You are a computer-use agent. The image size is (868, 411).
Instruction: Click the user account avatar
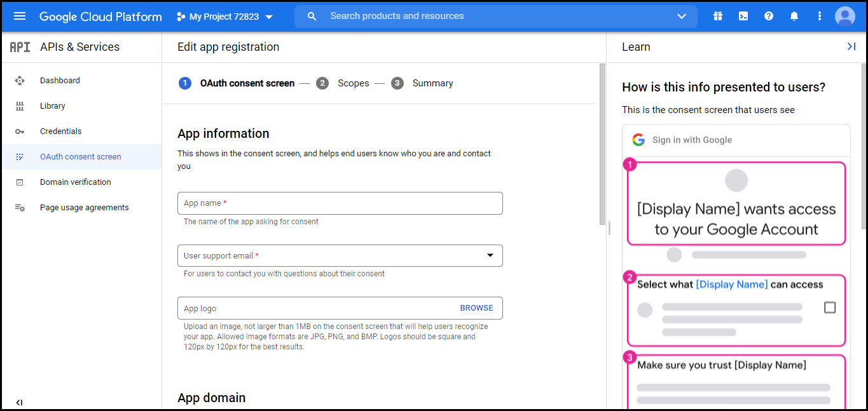pyautogui.click(x=845, y=17)
